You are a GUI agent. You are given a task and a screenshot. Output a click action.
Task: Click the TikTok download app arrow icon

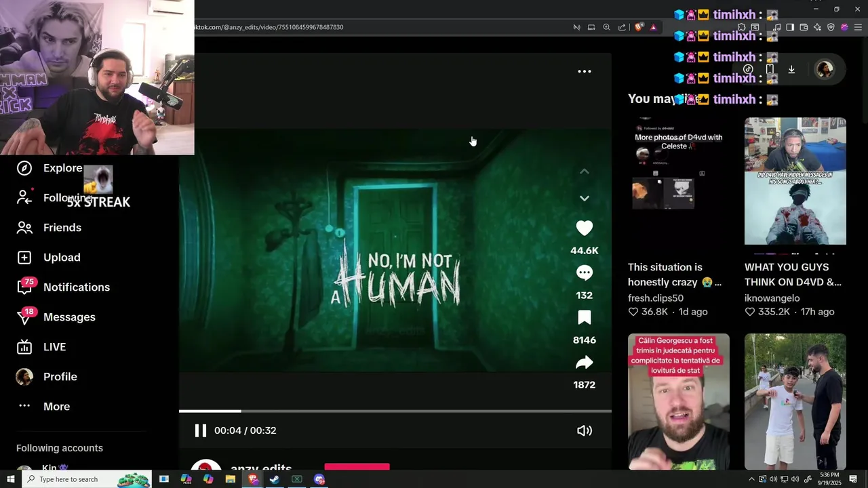(x=791, y=69)
